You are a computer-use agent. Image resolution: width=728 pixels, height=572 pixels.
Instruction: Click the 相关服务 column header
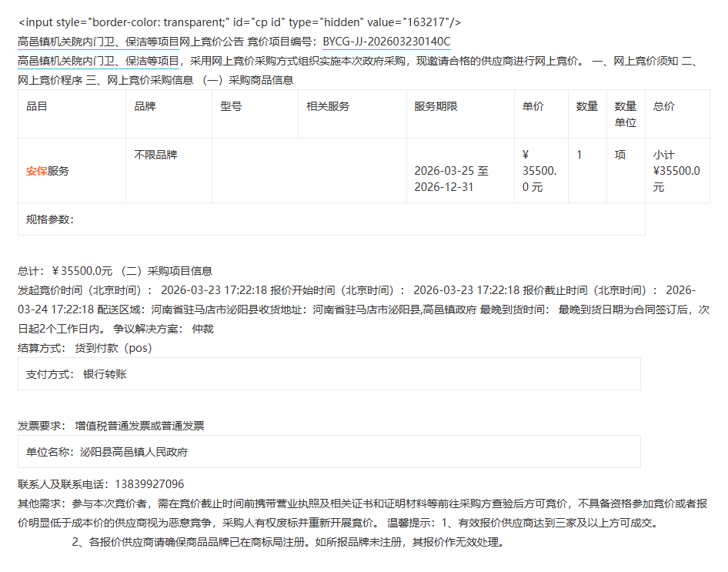[328, 106]
